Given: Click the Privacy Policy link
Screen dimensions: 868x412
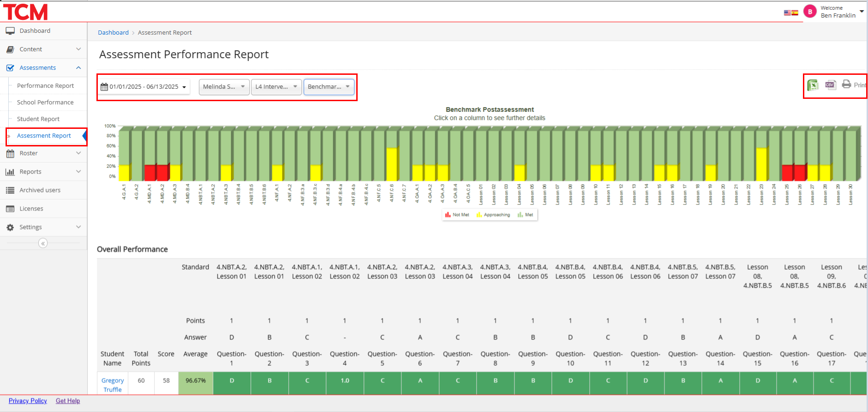Looking at the screenshot, I should (x=28, y=401).
